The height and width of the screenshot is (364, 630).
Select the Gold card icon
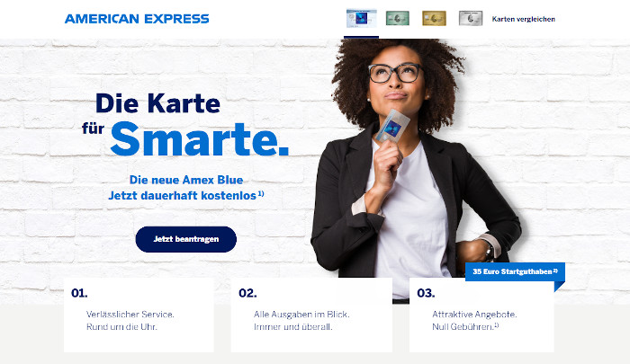(x=434, y=19)
